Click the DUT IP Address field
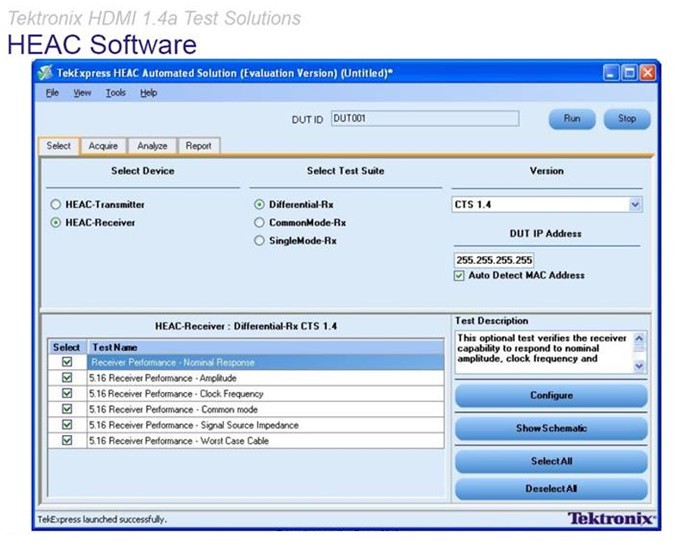The image size is (674, 541). pyautogui.click(x=494, y=259)
